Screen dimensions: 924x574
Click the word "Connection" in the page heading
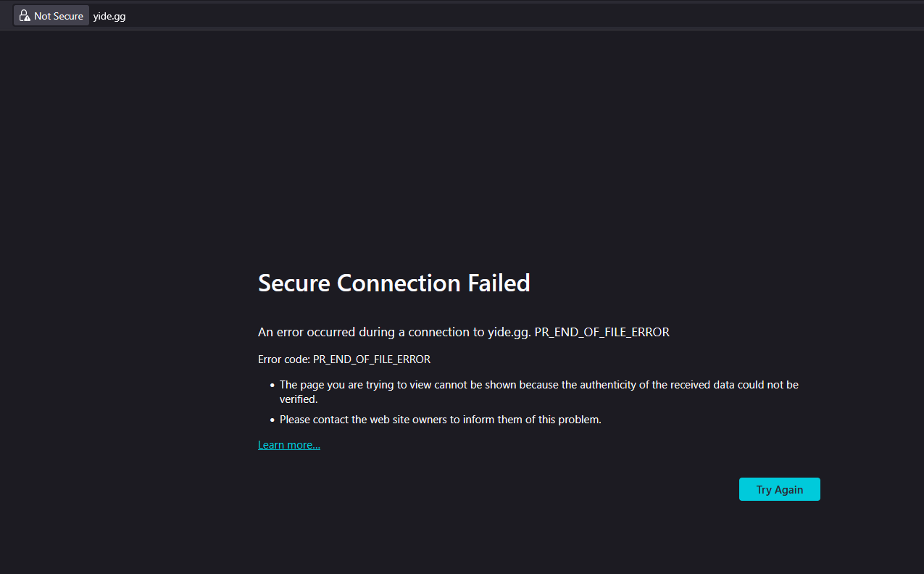tap(399, 283)
